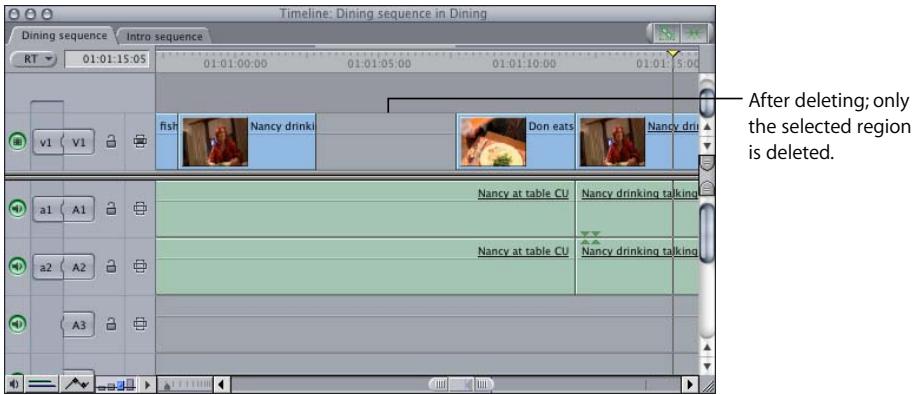Screen dimensions: 915x395
Task: Select Nancy drinking talking clip on A1
Action: (637, 208)
